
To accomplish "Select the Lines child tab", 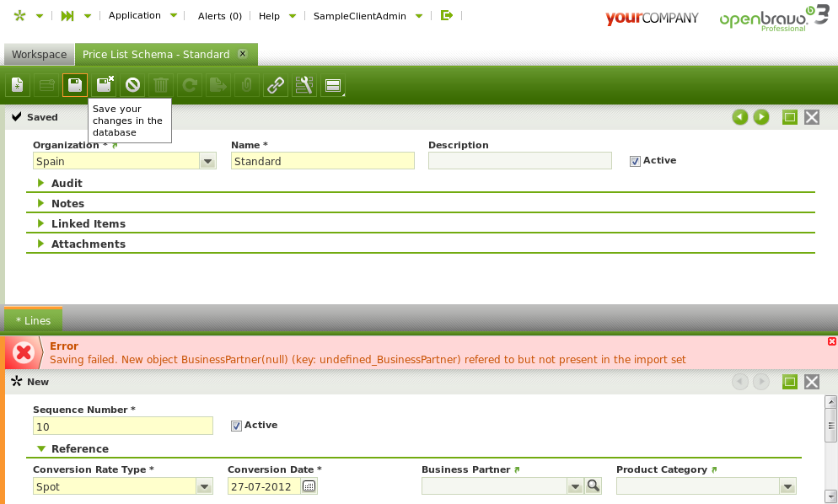I will (33, 320).
